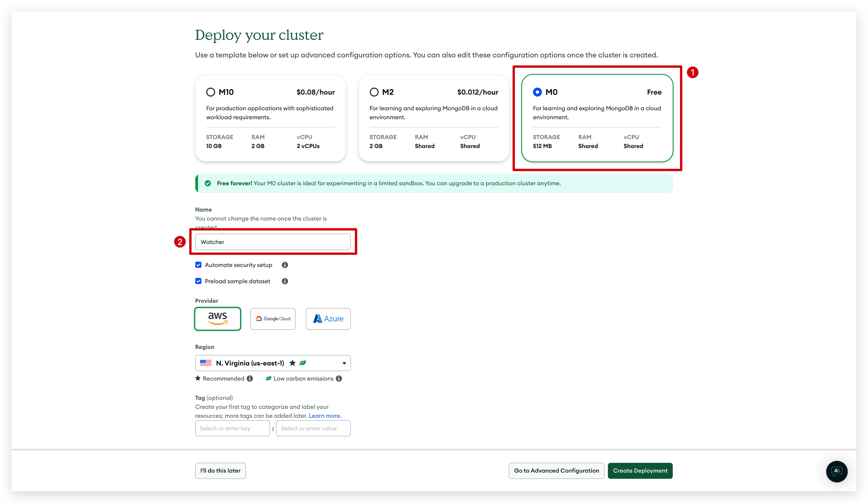
Task: Choose Azure as the provider
Action: pos(328,319)
